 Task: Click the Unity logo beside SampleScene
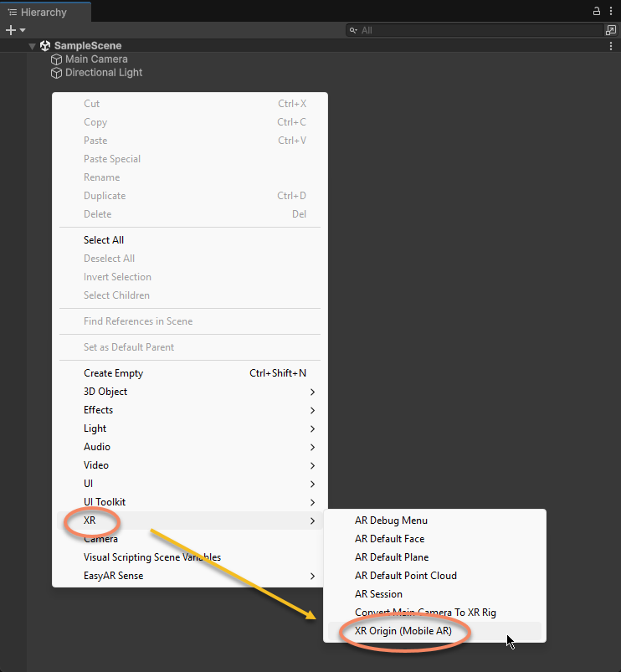click(x=45, y=46)
